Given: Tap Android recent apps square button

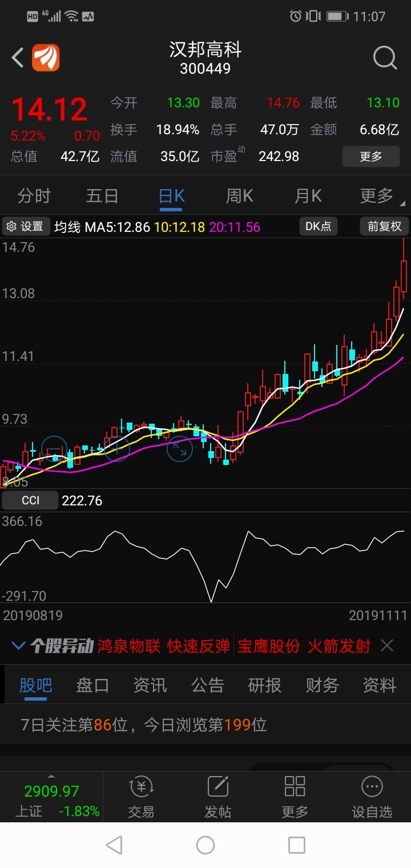Looking at the screenshot, I should (x=297, y=845).
